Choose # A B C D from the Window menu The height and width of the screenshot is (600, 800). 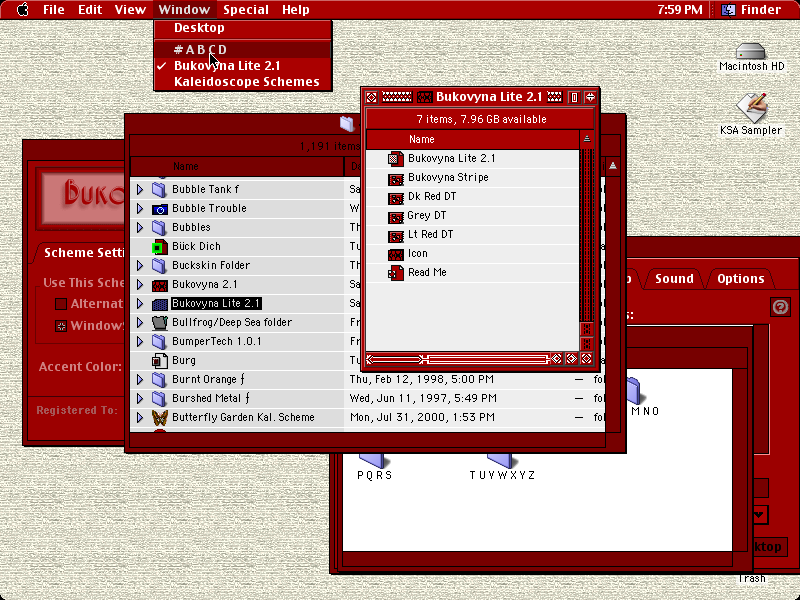243,49
